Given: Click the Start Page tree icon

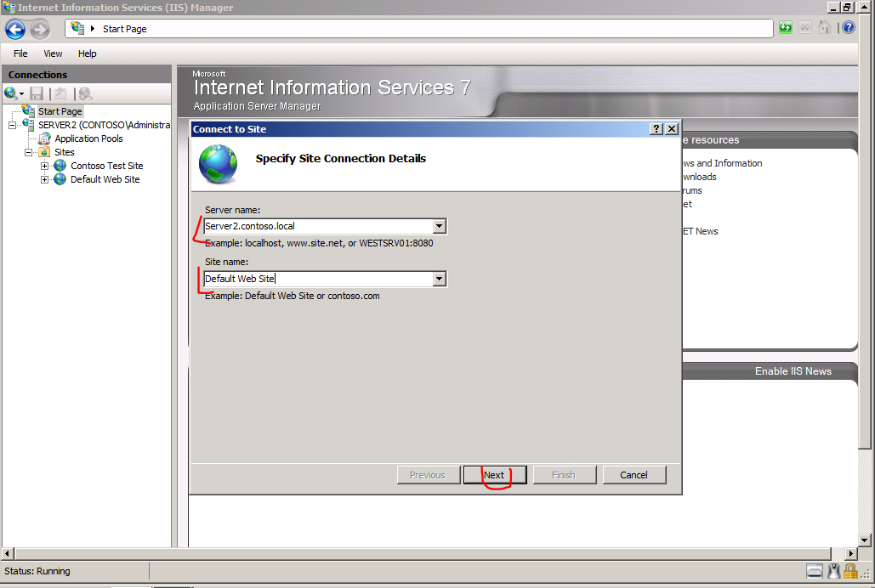Looking at the screenshot, I should pos(28,110).
